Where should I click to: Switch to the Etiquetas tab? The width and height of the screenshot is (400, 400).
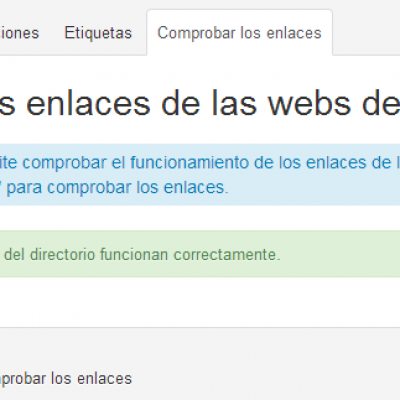pos(98,33)
